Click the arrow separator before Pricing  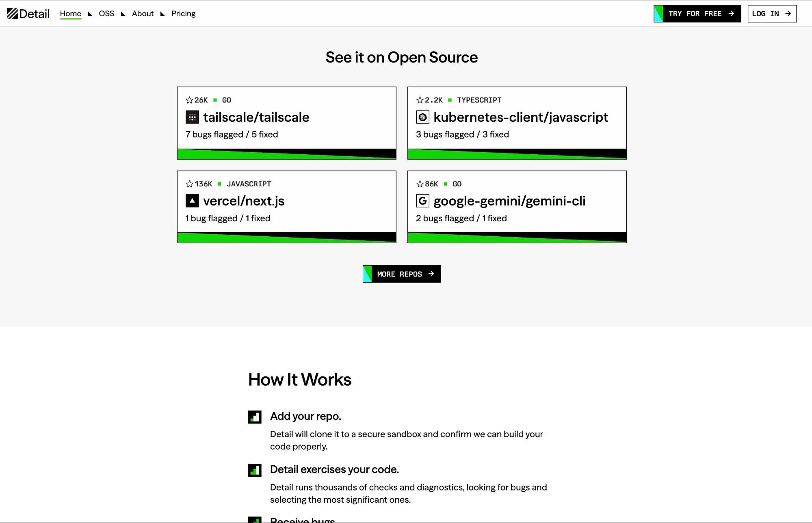coord(162,14)
